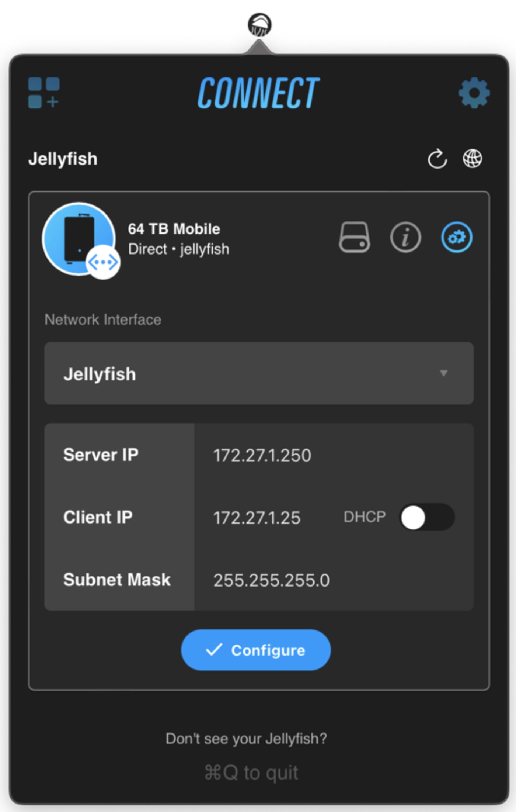This screenshot has height=812, width=516.
Task: Click the network configuration gears icon
Action: (x=457, y=237)
